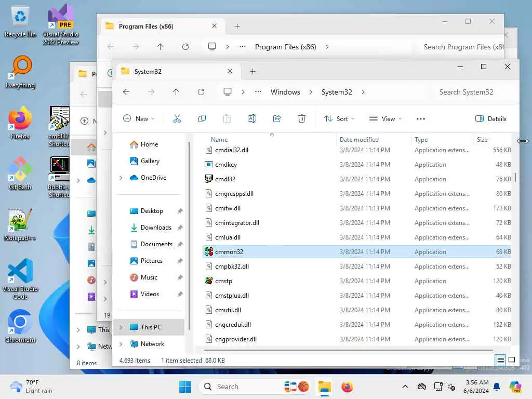The image size is (532, 399).
Task: Select the Firefox desktop shortcut
Action: (20, 123)
